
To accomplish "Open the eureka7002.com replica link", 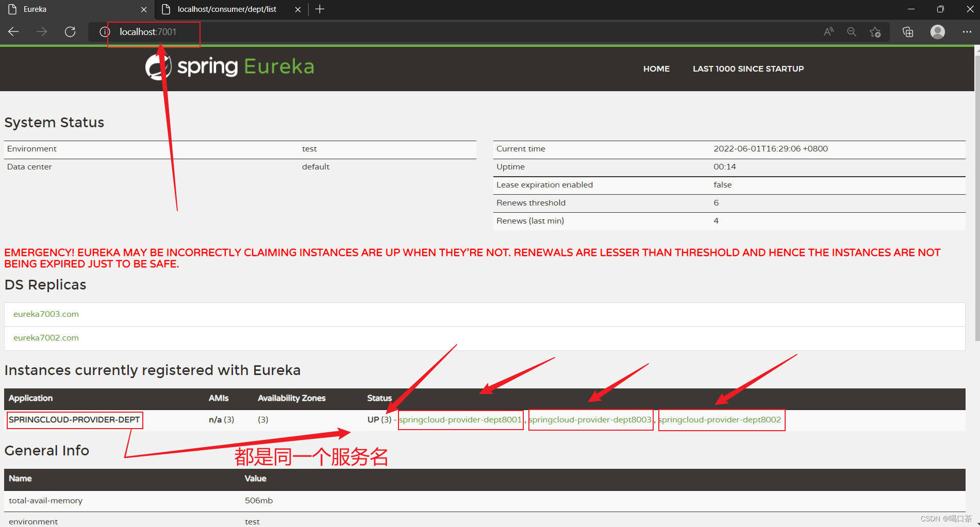I will 46,338.
